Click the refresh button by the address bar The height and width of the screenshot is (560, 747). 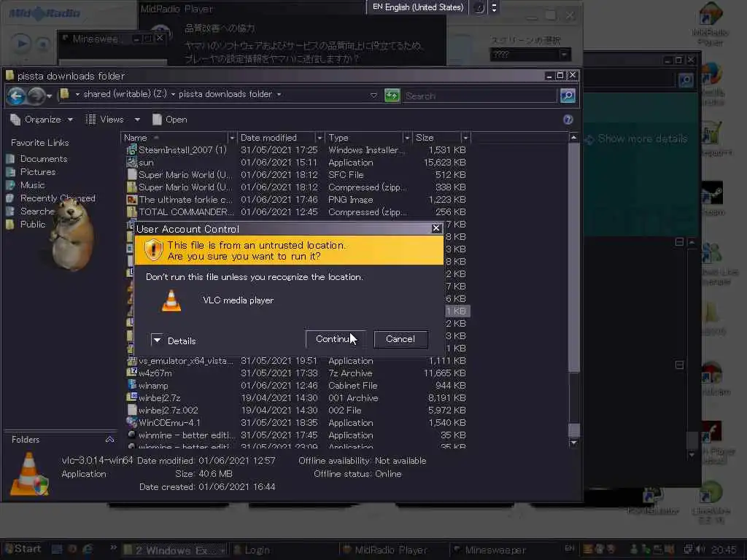pos(392,96)
